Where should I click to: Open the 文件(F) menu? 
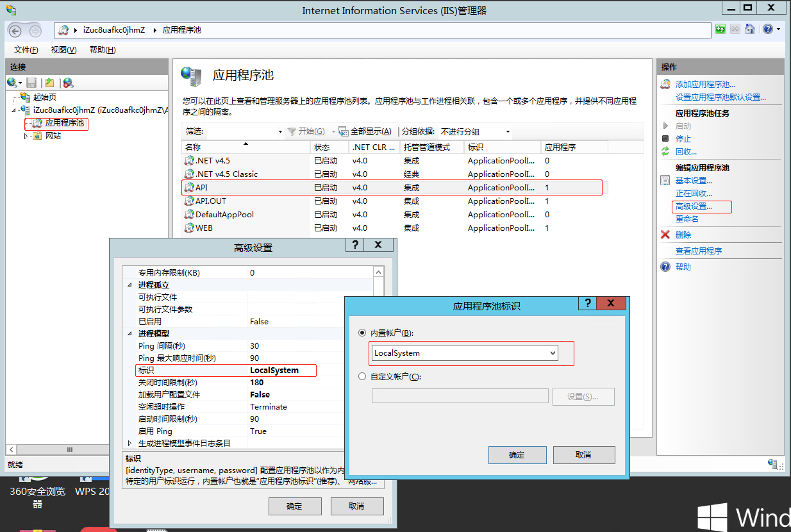[x=26, y=50]
